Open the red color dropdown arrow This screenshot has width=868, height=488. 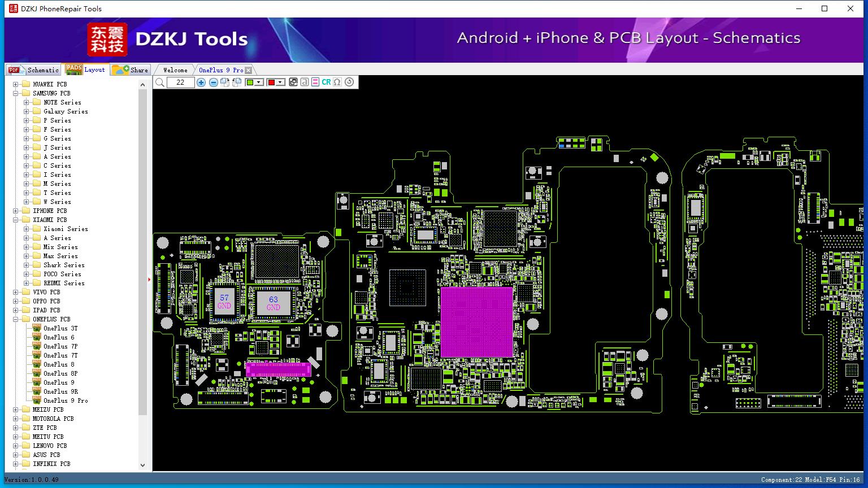pos(280,82)
